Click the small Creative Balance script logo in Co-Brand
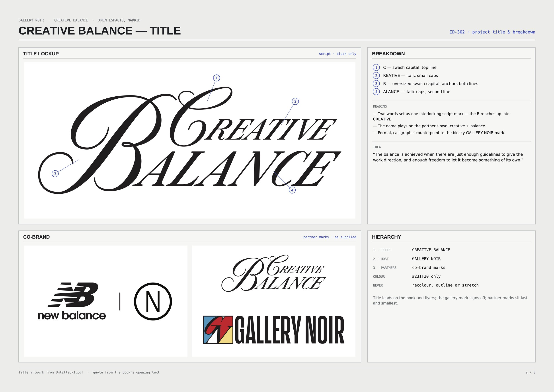 [x=273, y=273]
